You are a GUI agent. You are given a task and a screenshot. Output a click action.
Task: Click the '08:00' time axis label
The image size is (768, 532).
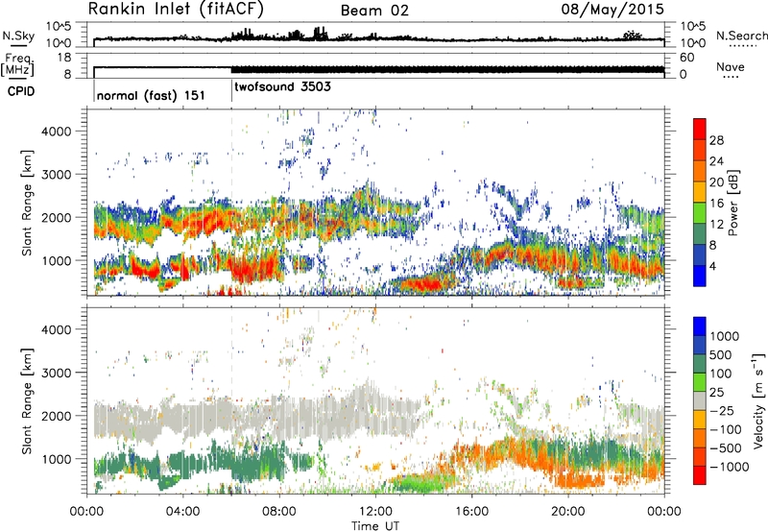[x=279, y=512]
